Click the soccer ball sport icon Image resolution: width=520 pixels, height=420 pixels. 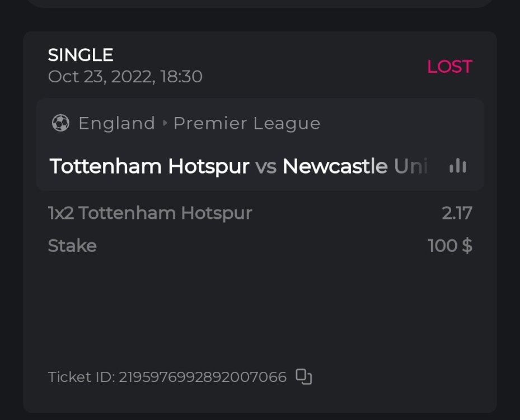tap(60, 123)
